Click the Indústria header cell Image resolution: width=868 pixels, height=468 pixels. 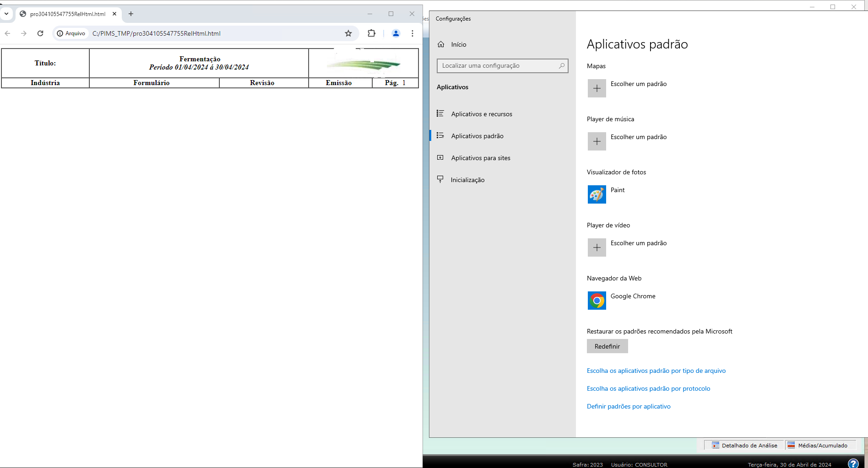tap(45, 83)
